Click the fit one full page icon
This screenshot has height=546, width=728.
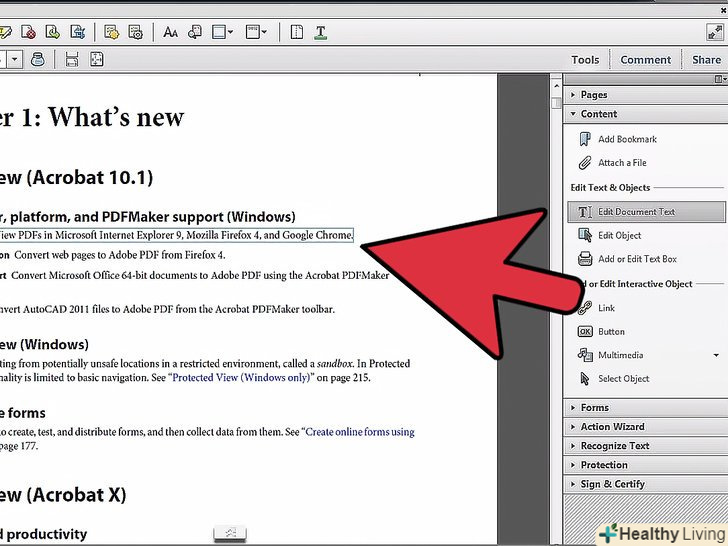coord(97,59)
